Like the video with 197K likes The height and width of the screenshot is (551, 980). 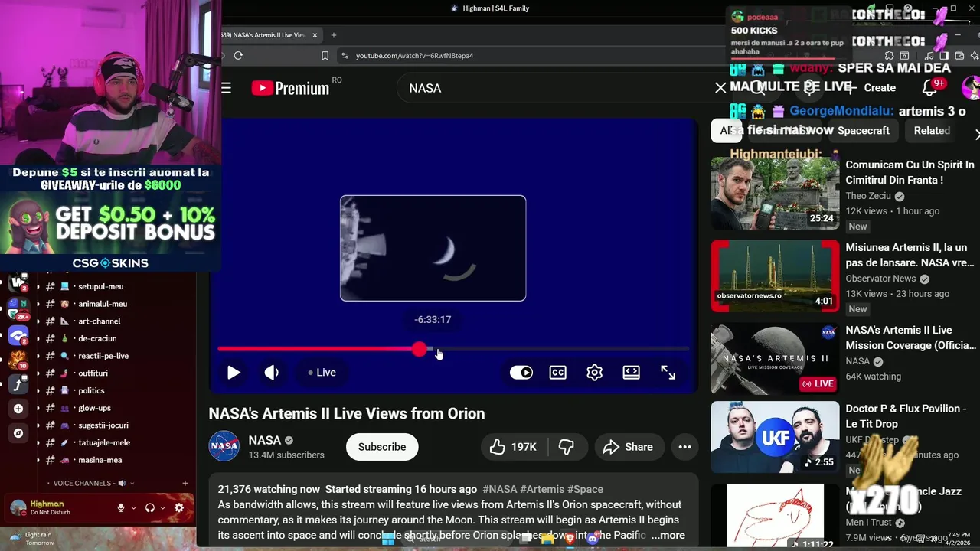click(514, 447)
